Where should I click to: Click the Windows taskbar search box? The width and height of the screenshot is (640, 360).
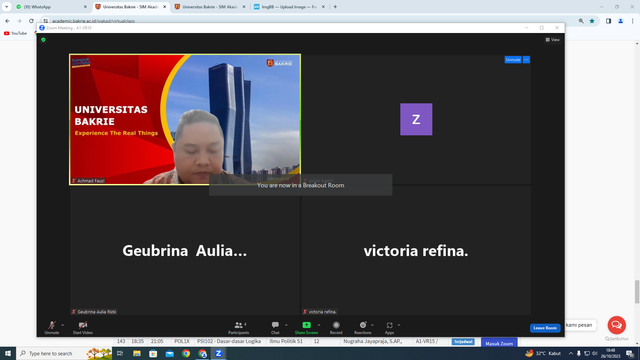click(64, 353)
